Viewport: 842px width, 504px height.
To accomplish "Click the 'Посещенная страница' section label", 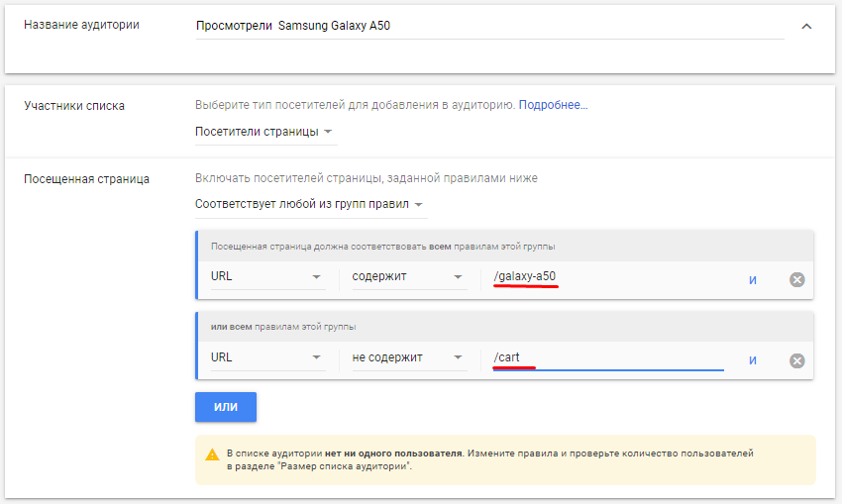I will pyautogui.click(x=87, y=179).
